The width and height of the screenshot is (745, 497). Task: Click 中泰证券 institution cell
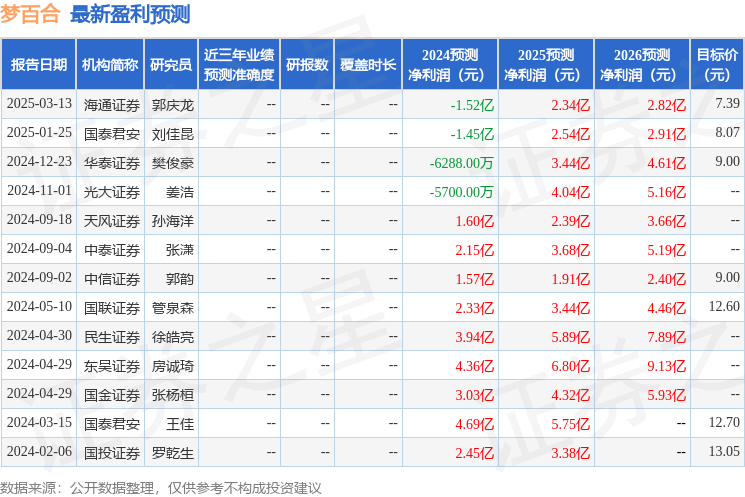(x=112, y=250)
